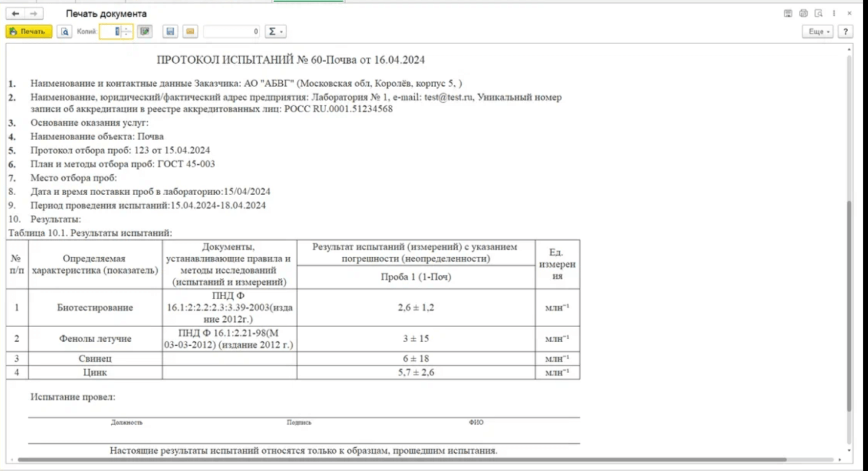This screenshot has width=868, height=471.
Task: Click title bar preview icon at top right
Action: (x=819, y=13)
